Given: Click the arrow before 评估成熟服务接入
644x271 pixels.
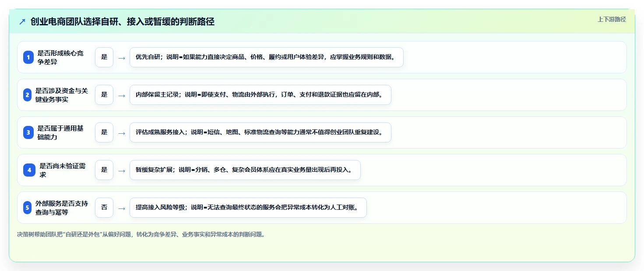Looking at the screenshot, I should tap(122, 133).
